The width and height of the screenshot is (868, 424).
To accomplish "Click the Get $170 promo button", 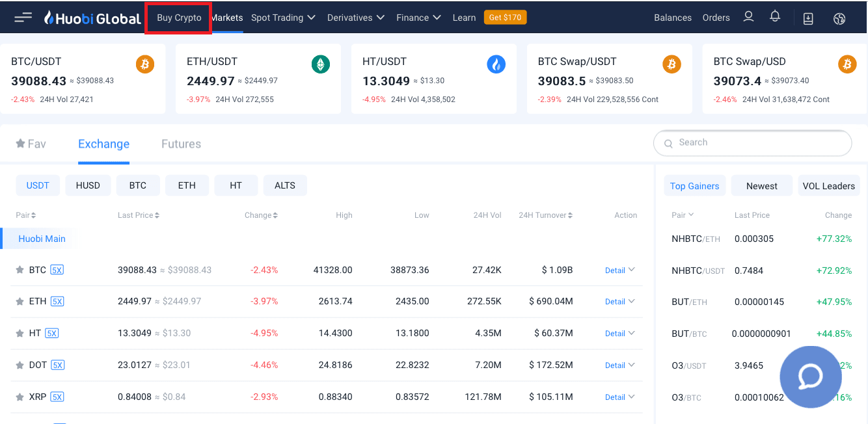I will click(505, 18).
